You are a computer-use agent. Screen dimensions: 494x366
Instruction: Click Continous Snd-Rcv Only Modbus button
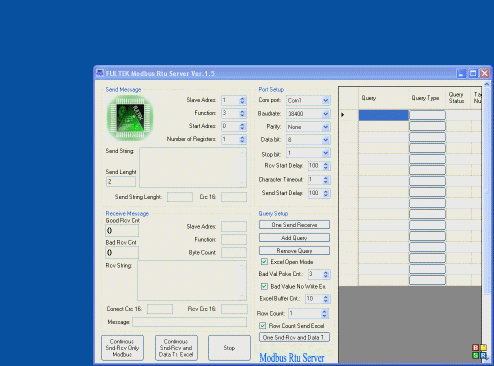pyautogui.click(x=122, y=348)
